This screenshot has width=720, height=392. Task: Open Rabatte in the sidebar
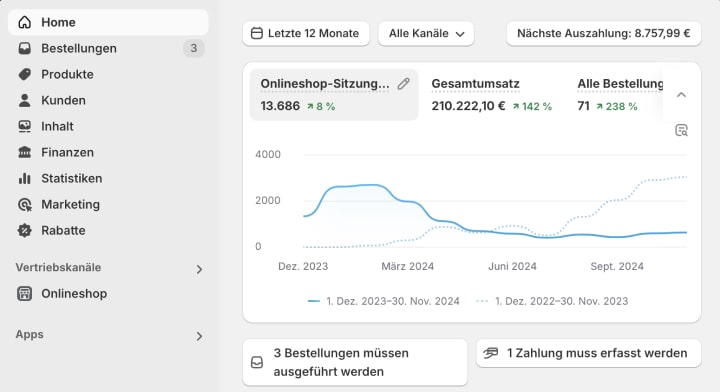[x=108, y=230]
